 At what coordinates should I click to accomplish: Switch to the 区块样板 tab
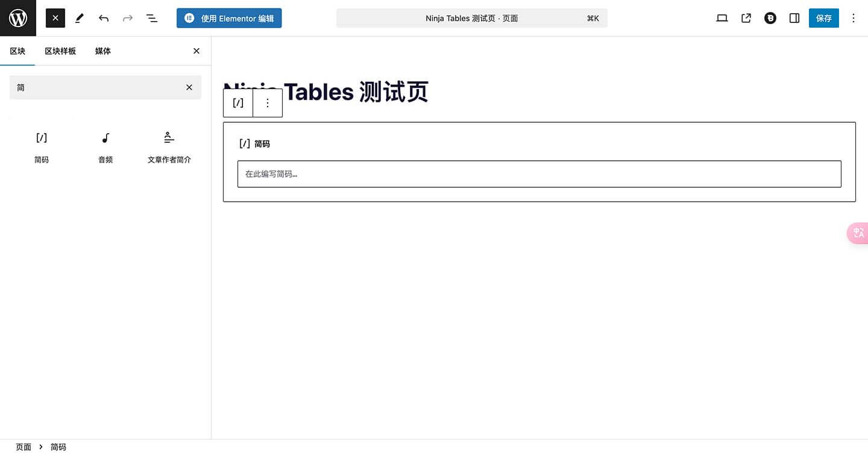[60, 51]
